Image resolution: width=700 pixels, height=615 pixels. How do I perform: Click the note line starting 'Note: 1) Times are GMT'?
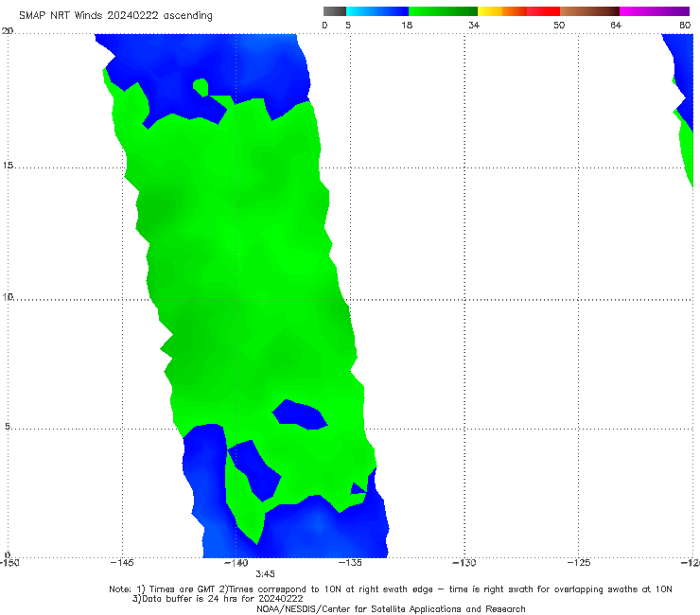(391, 589)
